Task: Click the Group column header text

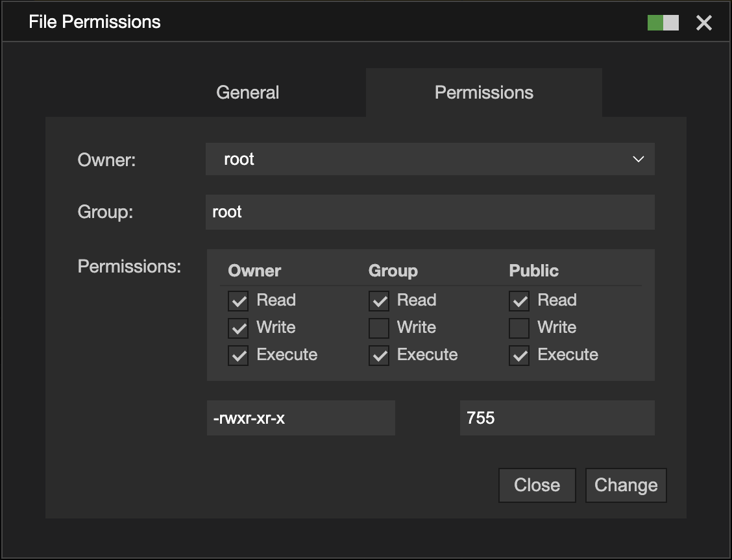Action: click(x=393, y=271)
